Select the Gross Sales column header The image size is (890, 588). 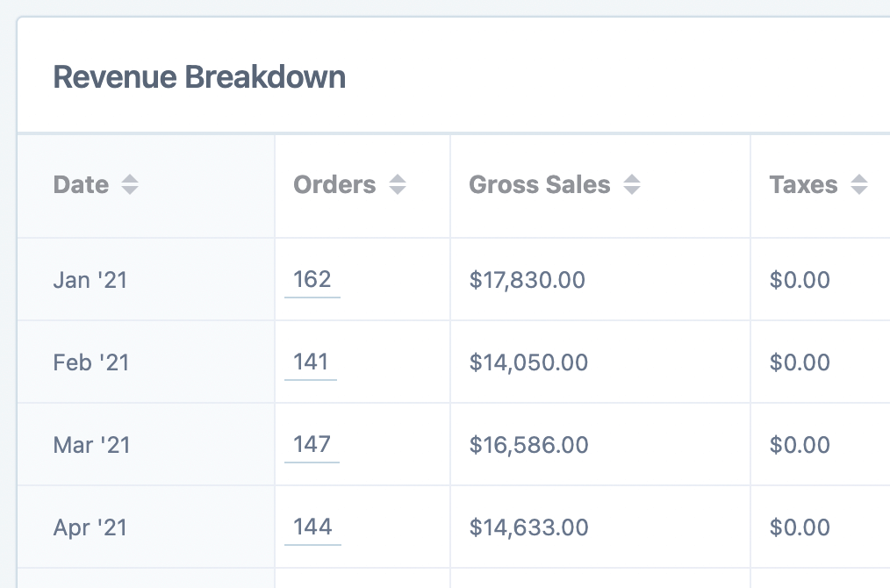[540, 184]
